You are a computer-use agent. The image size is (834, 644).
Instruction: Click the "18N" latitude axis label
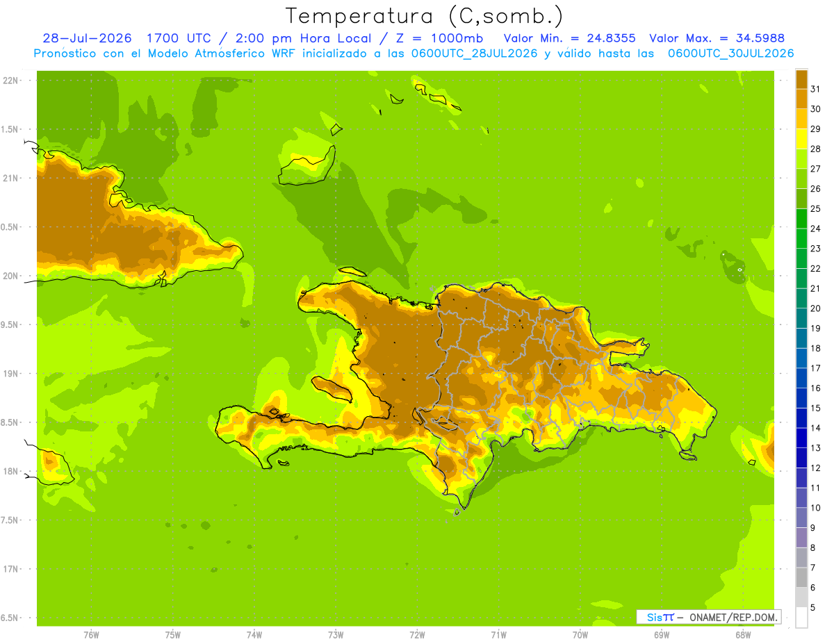(10, 471)
